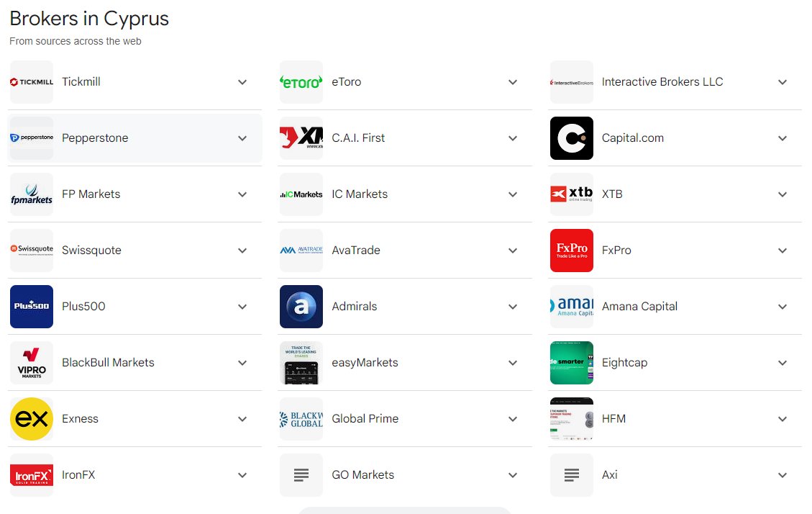Image resolution: width=812 pixels, height=514 pixels.
Task: Expand the Exness chevron
Action: click(x=242, y=419)
